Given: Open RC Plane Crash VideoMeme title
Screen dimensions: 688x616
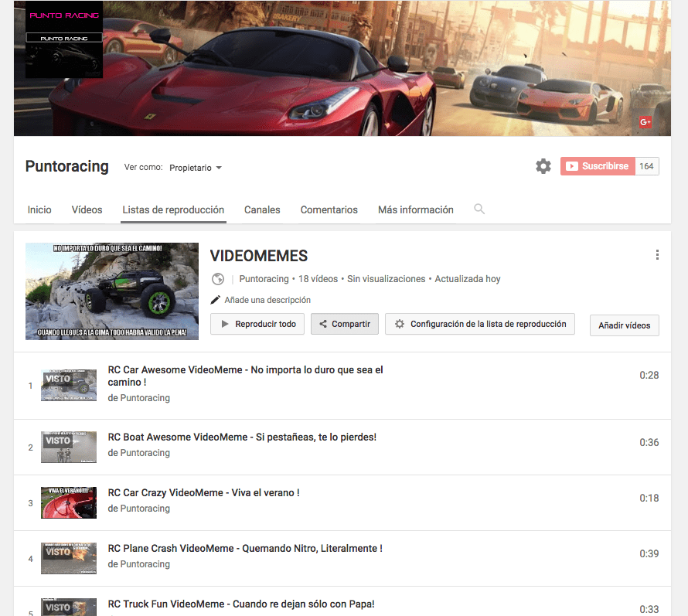Looking at the screenshot, I should (245, 549).
